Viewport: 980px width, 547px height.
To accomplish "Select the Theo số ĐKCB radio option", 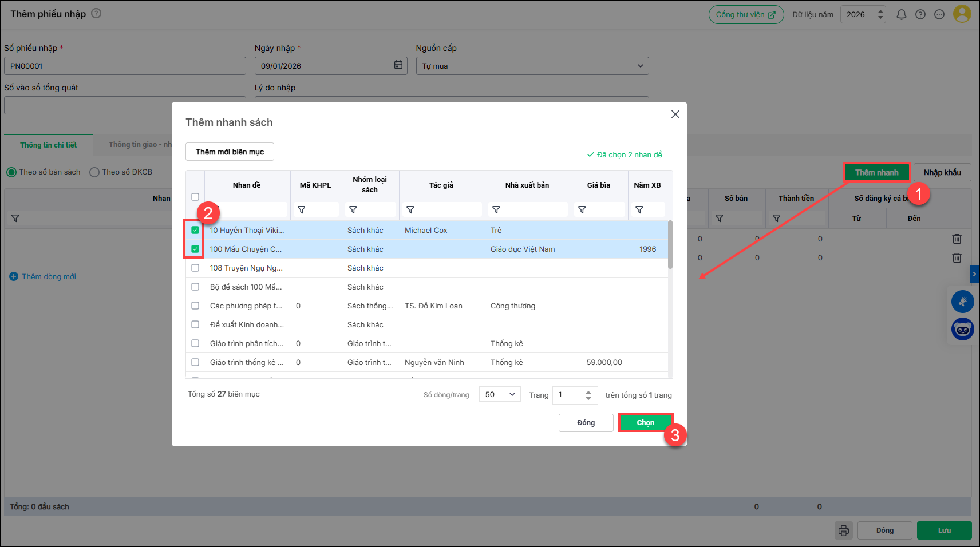I will tap(94, 172).
